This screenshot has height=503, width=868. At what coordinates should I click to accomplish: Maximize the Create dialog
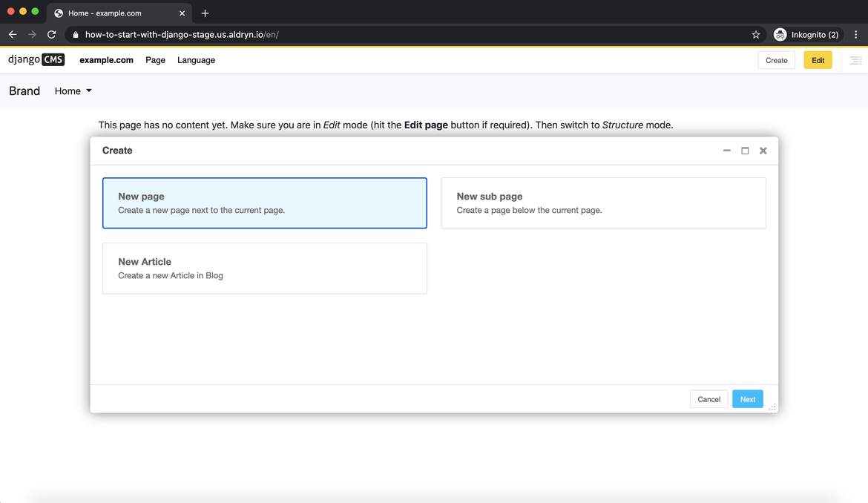point(745,150)
